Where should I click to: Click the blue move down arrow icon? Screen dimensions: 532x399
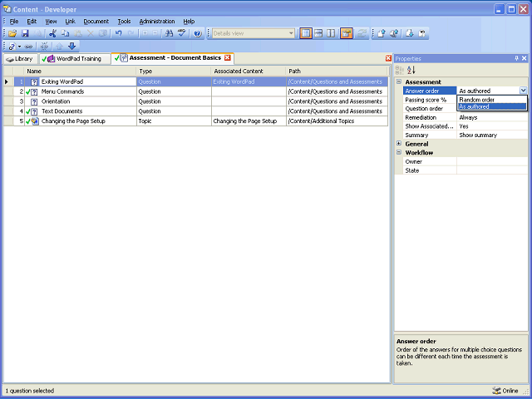click(71, 47)
